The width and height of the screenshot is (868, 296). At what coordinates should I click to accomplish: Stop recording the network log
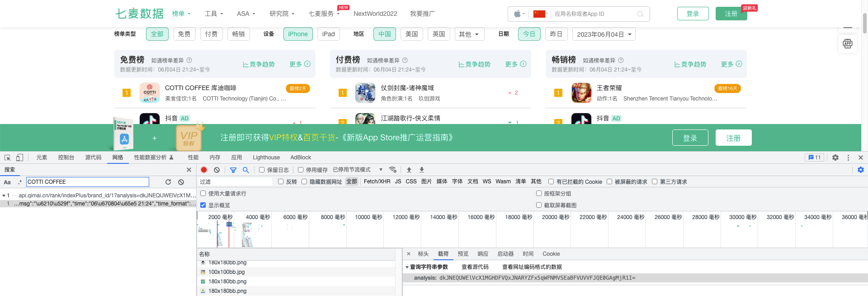(204, 170)
